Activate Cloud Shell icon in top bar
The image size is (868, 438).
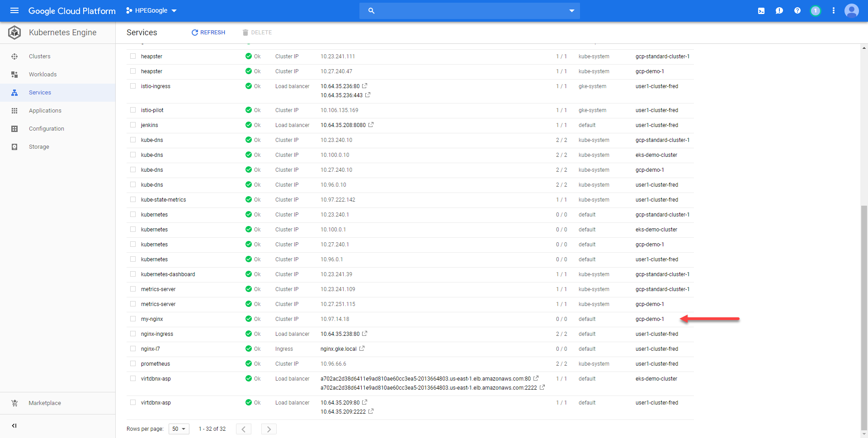click(x=761, y=11)
